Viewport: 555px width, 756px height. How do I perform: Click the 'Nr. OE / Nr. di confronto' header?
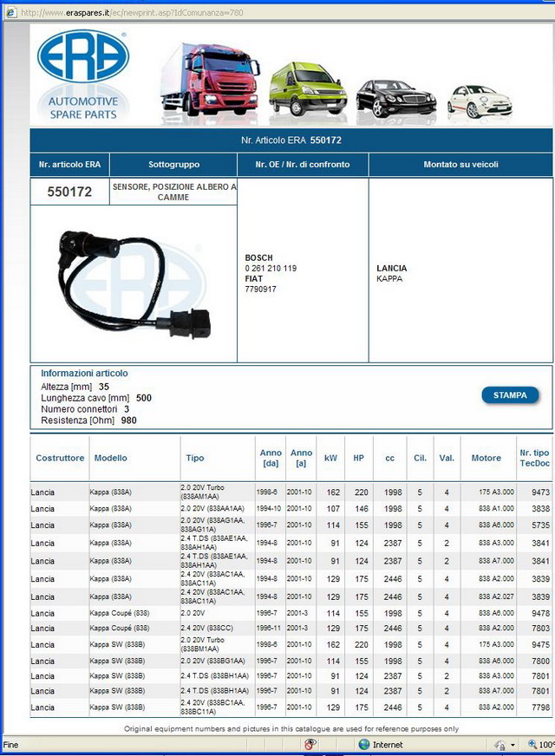coord(303,165)
